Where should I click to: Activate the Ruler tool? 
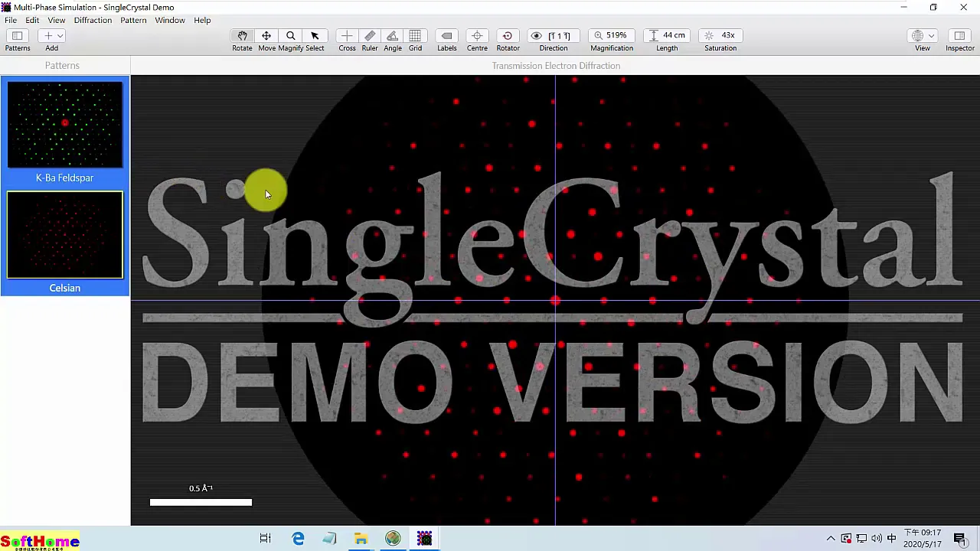pyautogui.click(x=370, y=35)
